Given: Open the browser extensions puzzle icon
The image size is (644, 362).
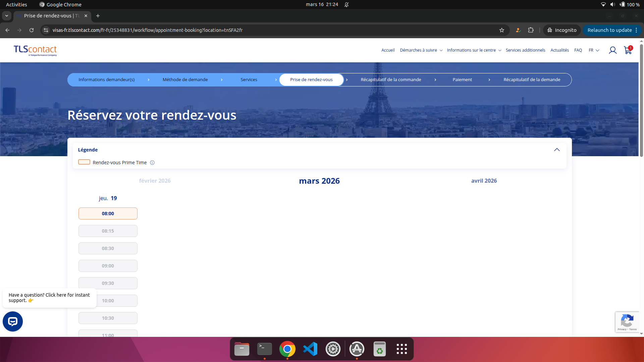Looking at the screenshot, I should pos(531,30).
